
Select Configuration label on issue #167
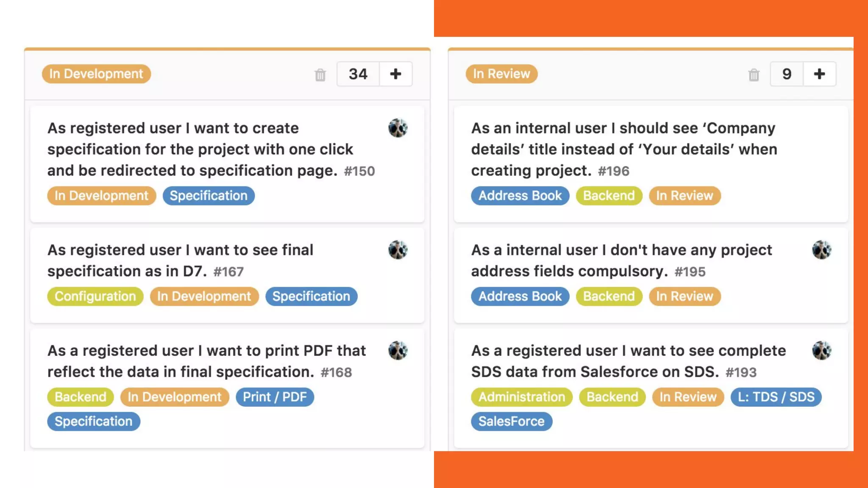tap(95, 296)
